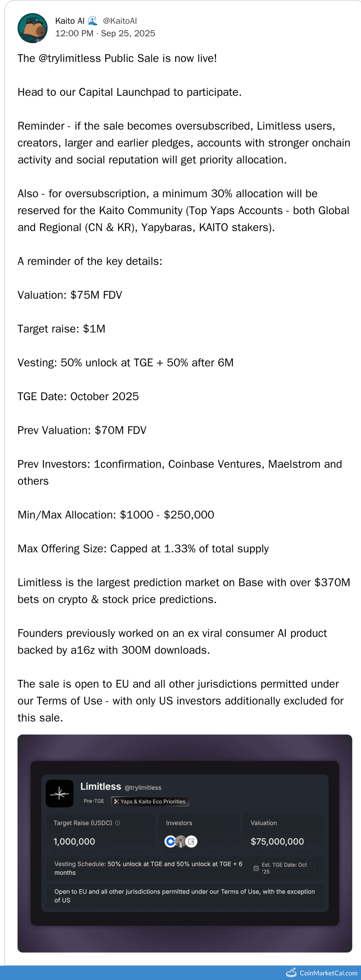Select the Pre-TGE tag
361x980 pixels.
click(x=94, y=801)
